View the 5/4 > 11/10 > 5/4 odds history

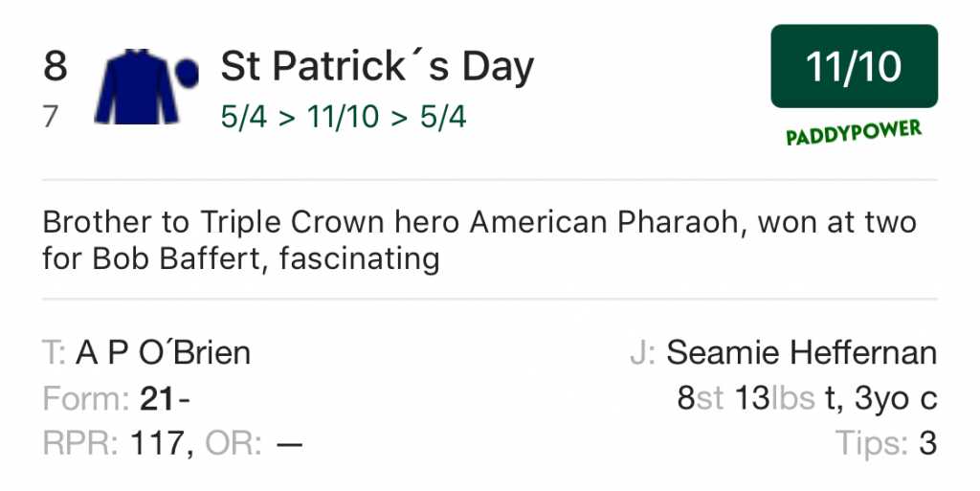pyautogui.click(x=344, y=118)
